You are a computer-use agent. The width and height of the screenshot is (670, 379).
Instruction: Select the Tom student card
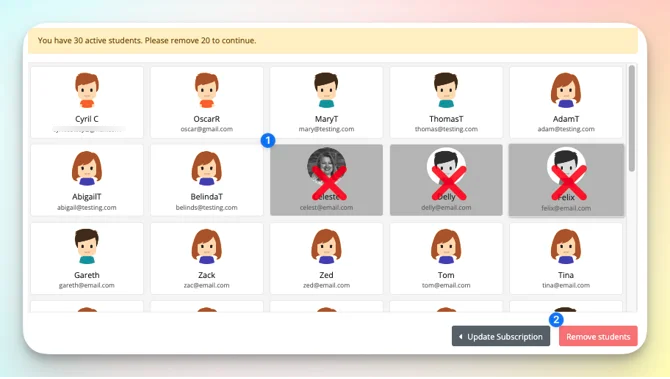[446, 259]
